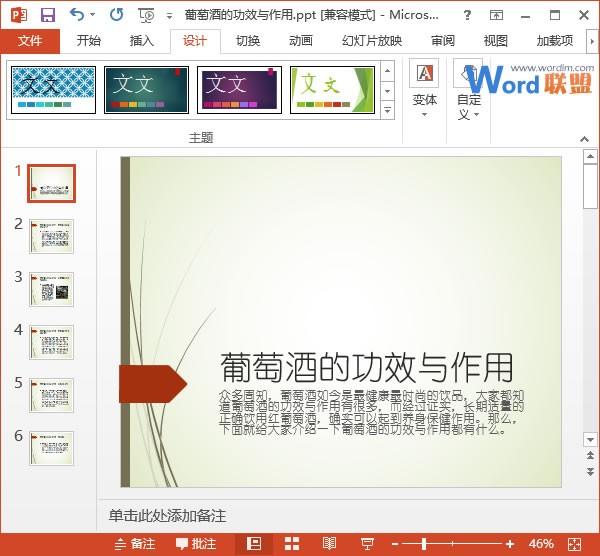
Task: Click the Redo/Repeat icon in title bar
Action: (116, 15)
